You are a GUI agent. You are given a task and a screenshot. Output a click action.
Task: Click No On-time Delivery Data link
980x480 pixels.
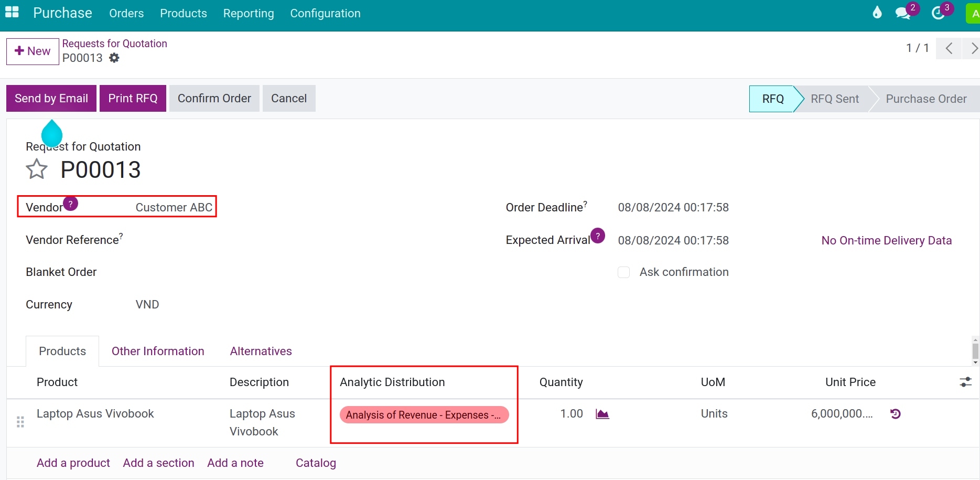(886, 240)
